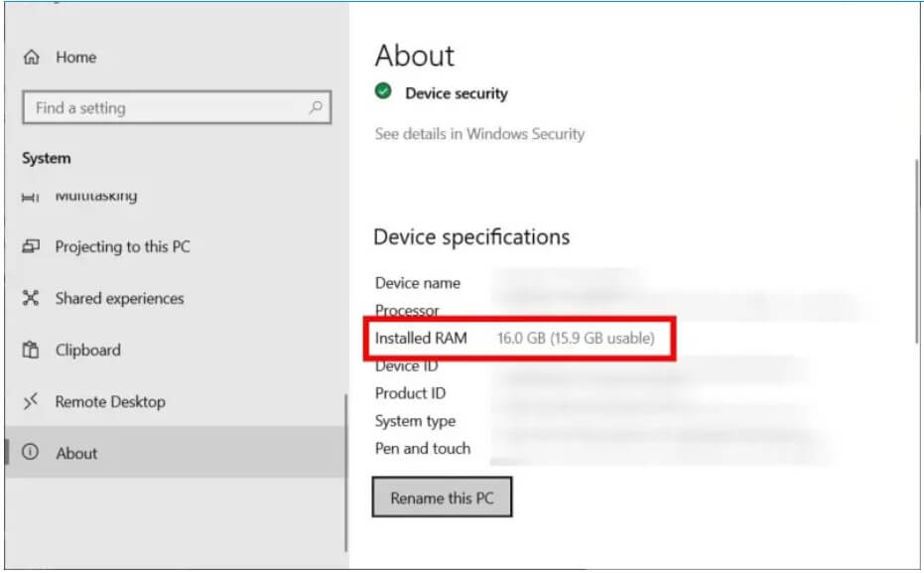924x573 pixels.
Task: Click the Home house icon
Action: coord(31,58)
